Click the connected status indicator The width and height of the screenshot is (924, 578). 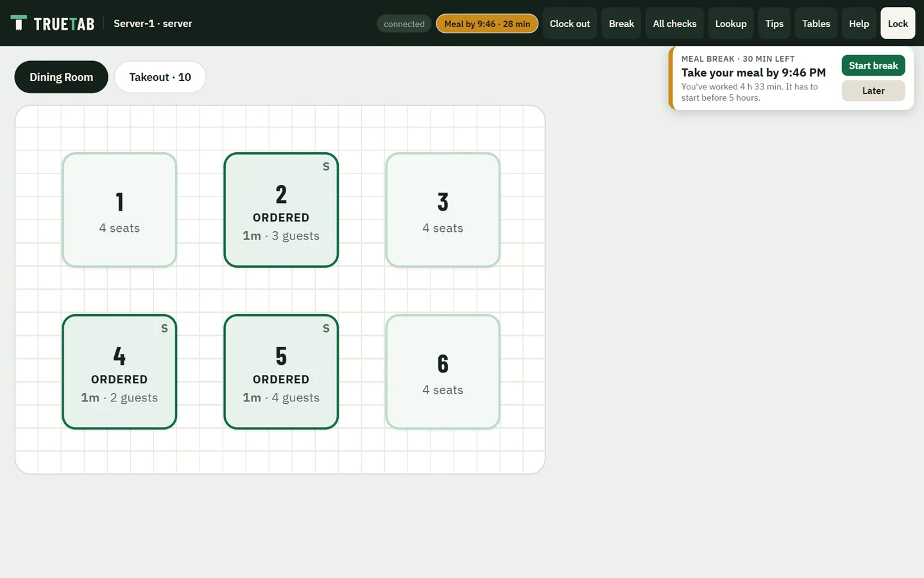404,24
